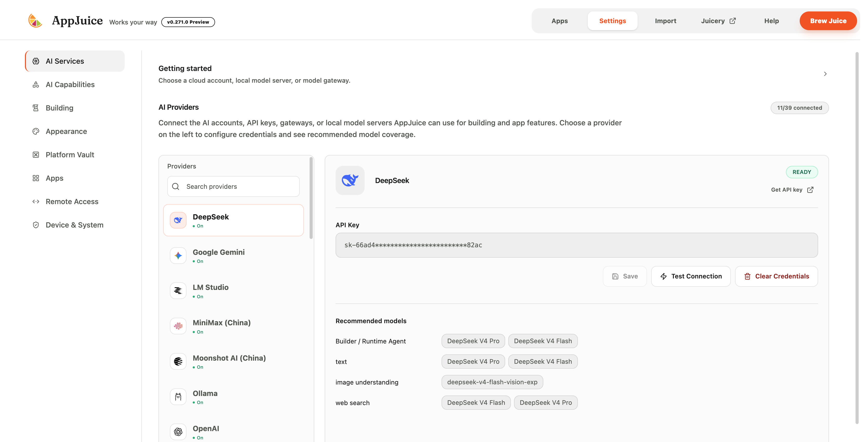Image resolution: width=868 pixels, height=442 pixels.
Task: Click the providers list scrollbar
Action: click(311, 198)
